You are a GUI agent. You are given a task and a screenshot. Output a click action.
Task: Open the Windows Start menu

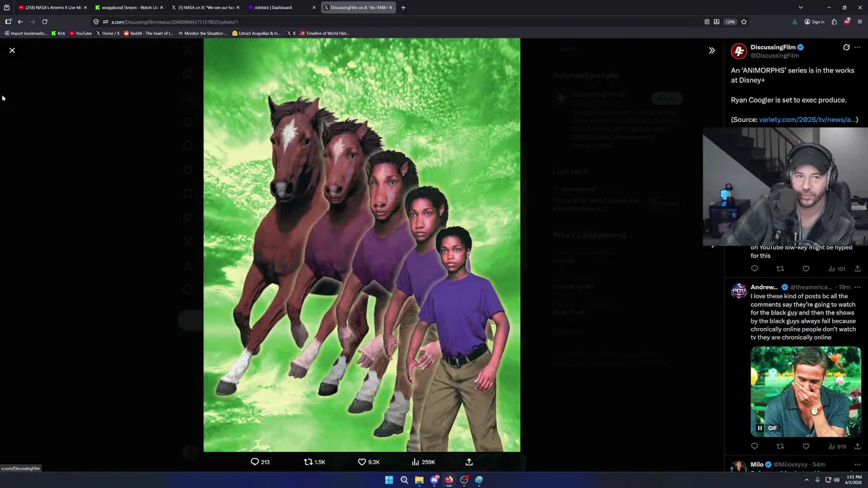[x=389, y=480]
